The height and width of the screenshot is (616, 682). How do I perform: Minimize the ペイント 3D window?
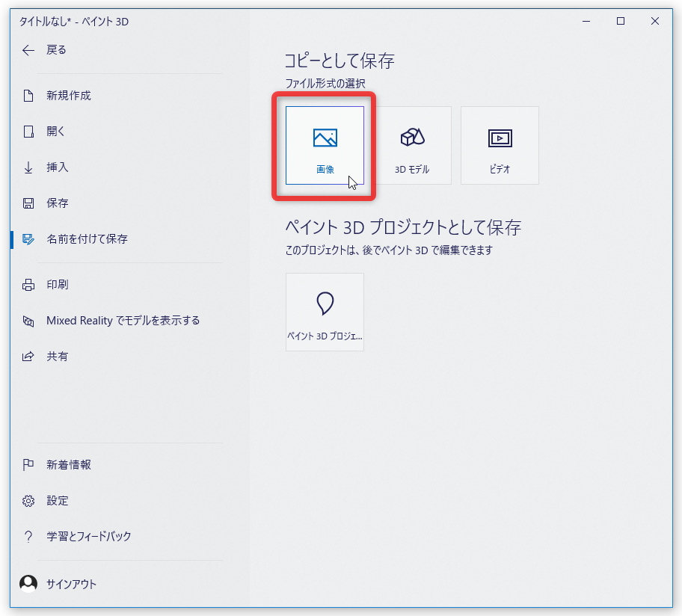586,21
